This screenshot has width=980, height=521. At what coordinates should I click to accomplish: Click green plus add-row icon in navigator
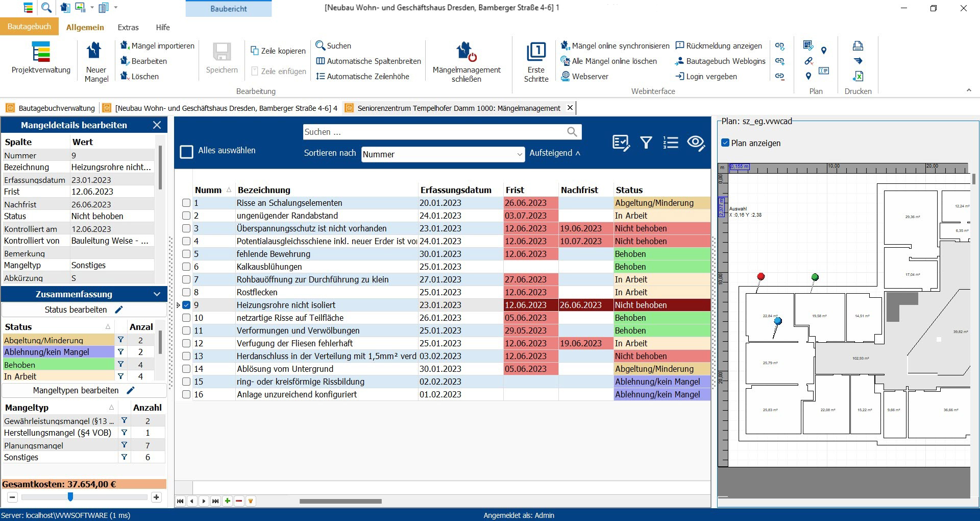tap(228, 501)
